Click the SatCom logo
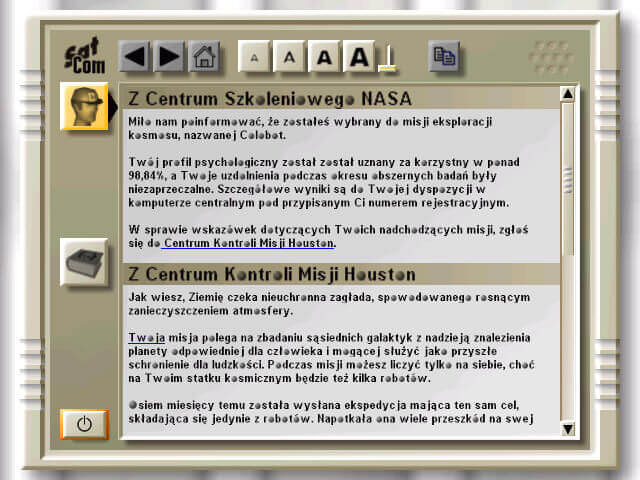The height and width of the screenshot is (480, 640). click(x=85, y=56)
